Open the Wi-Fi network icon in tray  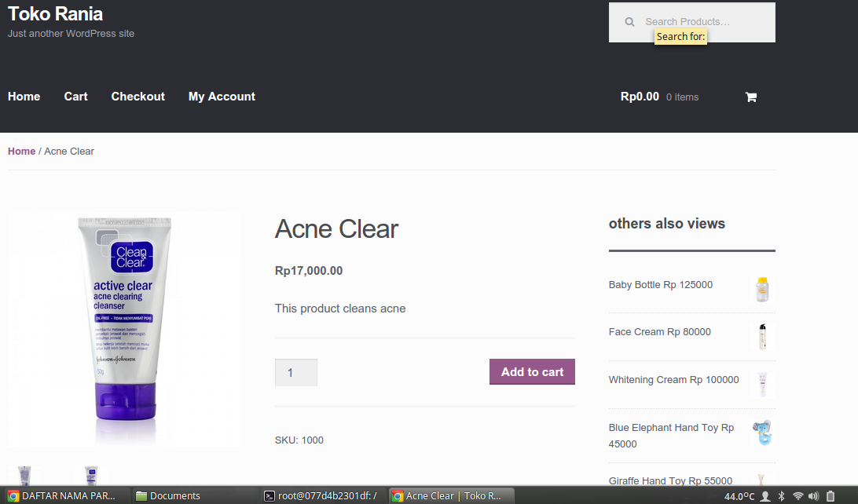(797, 496)
